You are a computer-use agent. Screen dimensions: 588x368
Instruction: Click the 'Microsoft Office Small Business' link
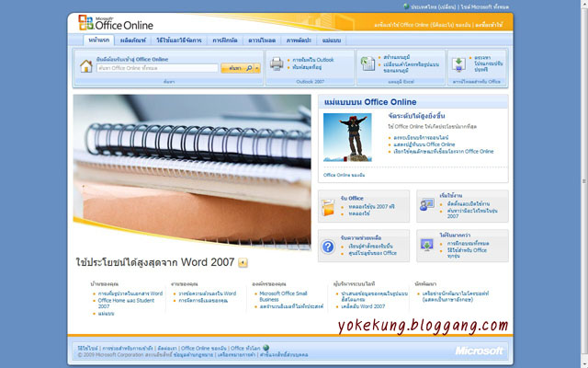(283, 296)
